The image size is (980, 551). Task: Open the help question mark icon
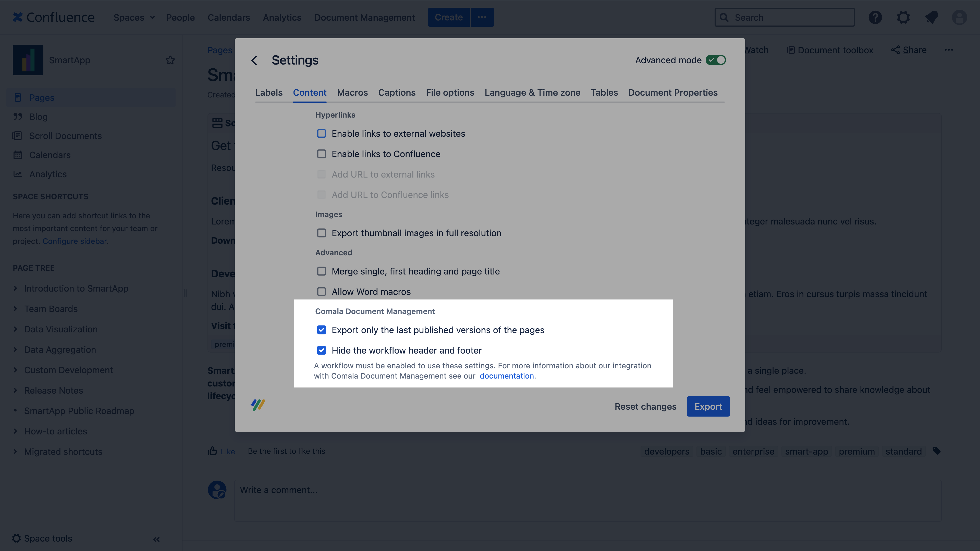pyautogui.click(x=875, y=18)
